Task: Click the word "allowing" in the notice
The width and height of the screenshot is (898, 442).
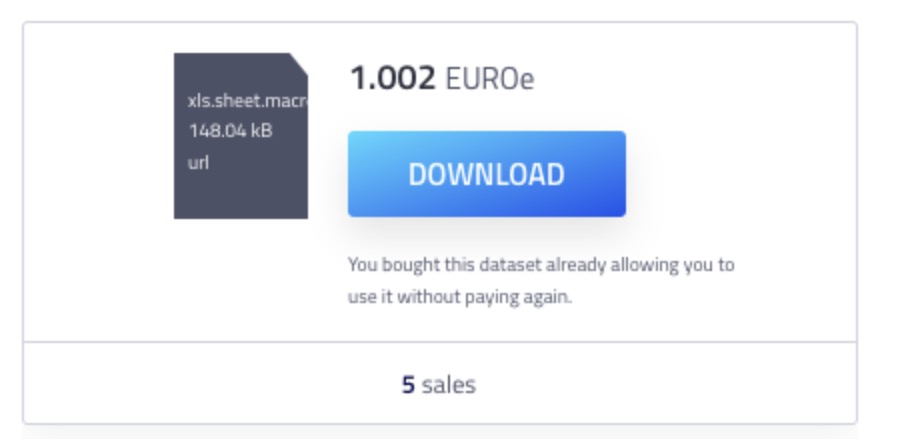Action: coord(644,266)
